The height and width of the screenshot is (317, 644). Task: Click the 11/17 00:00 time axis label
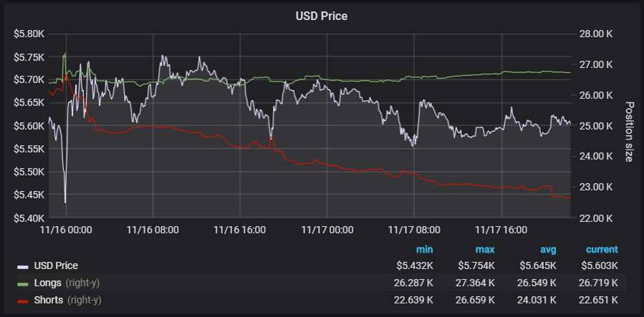point(327,230)
